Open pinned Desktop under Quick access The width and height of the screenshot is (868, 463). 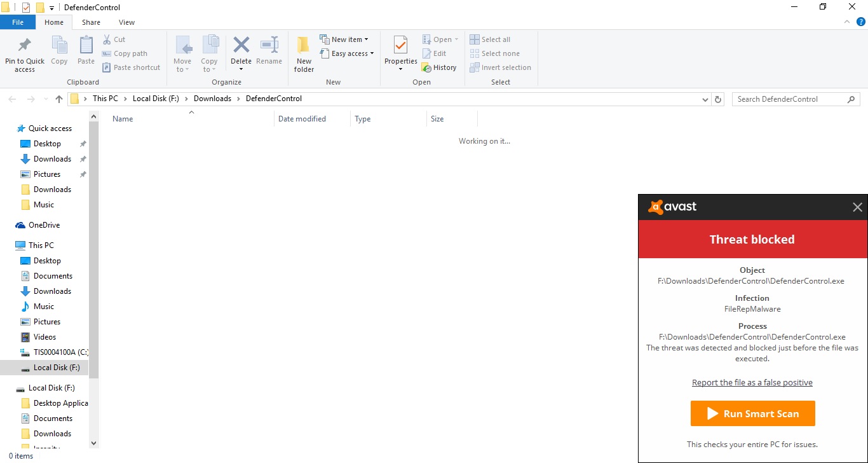47,144
